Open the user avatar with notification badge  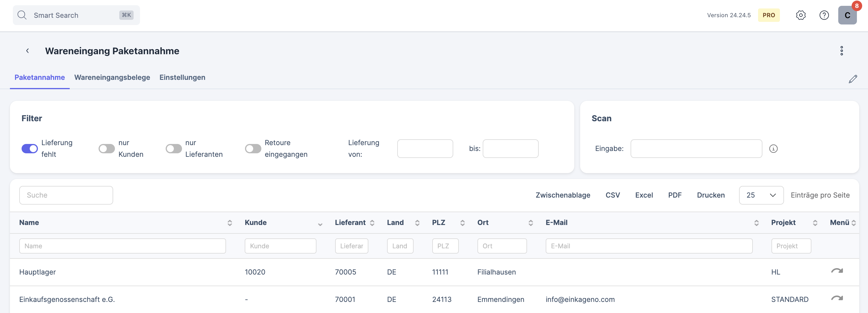pos(847,15)
